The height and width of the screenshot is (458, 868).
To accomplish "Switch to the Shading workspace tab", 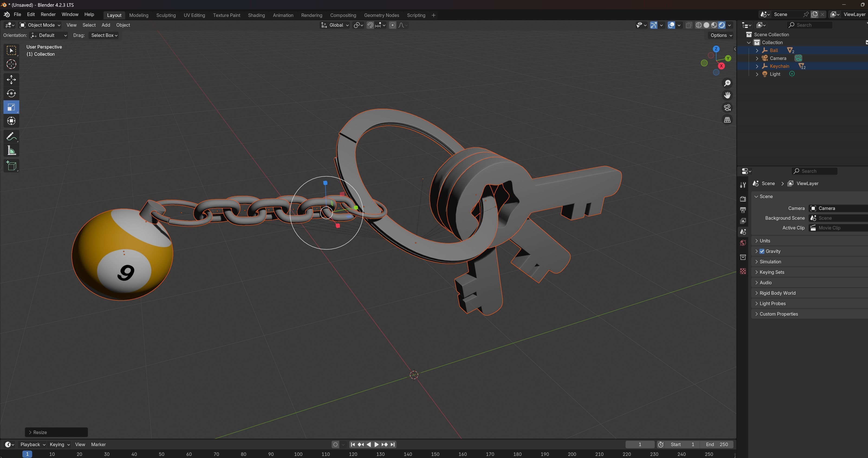I will pyautogui.click(x=256, y=15).
